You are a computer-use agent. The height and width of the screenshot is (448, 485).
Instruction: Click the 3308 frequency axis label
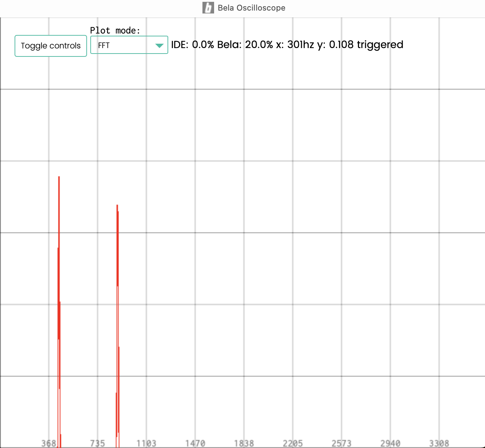pyautogui.click(x=439, y=443)
